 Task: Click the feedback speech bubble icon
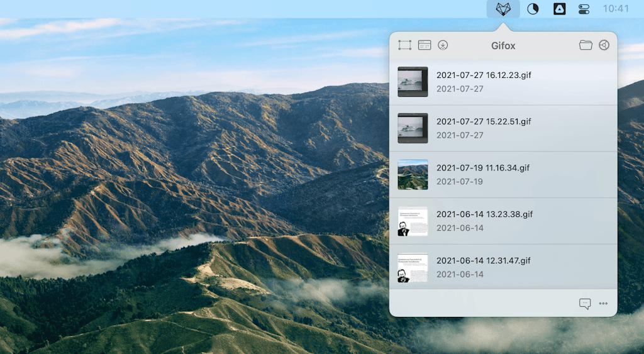[585, 304]
